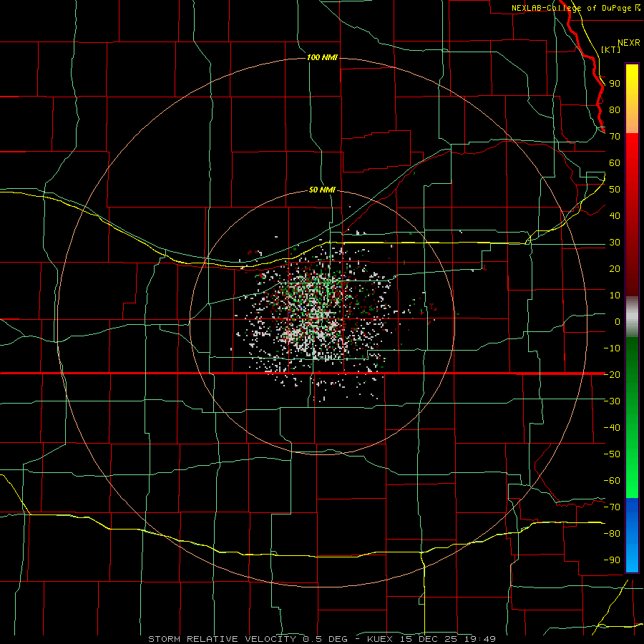Click the 20 value on velocity scale
This screenshot has width=644, height=644.
pyautogui.click(x=615, y=268)
